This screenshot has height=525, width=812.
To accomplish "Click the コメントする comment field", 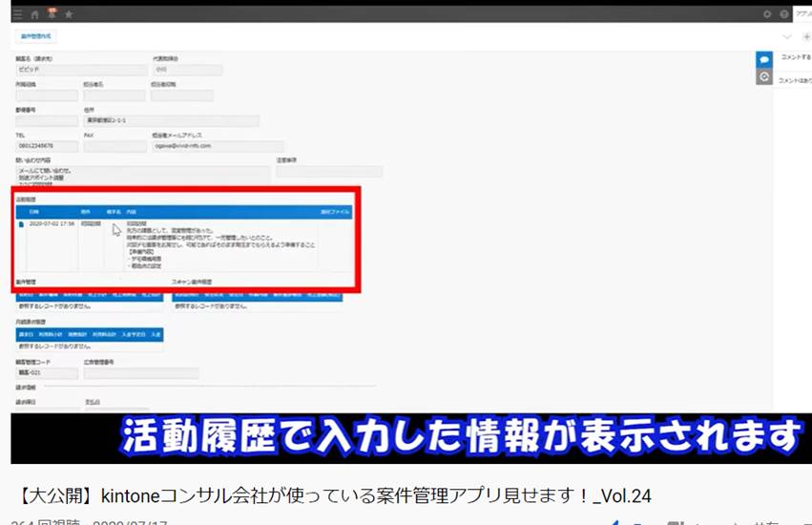I will coord(795,57).
